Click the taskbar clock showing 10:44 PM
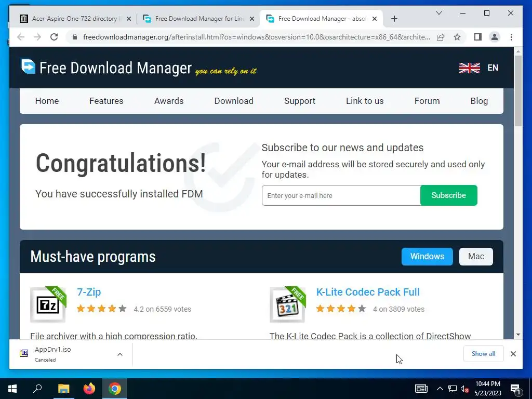This screenshot has width=532, height=399. coord(487,389)
